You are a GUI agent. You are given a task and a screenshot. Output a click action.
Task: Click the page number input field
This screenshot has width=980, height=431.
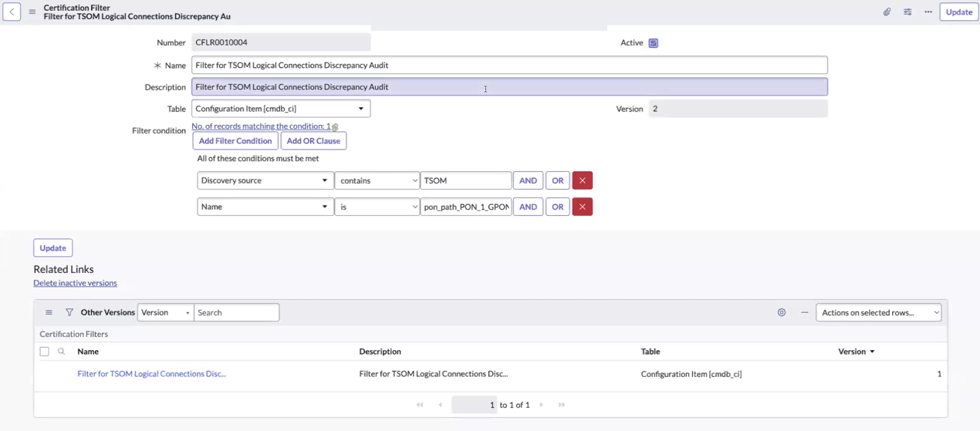(474, 405)
